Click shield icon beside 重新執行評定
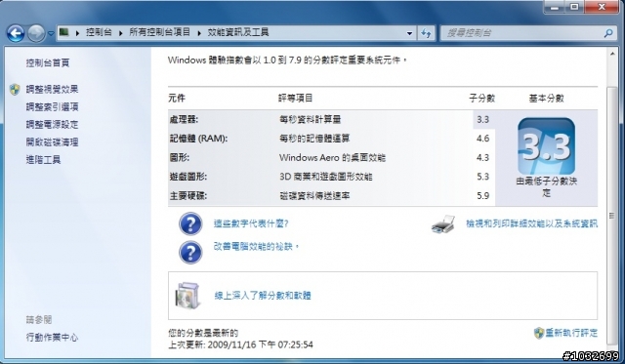Viewport: 625px width, 364px height. (x=539, y=333)
